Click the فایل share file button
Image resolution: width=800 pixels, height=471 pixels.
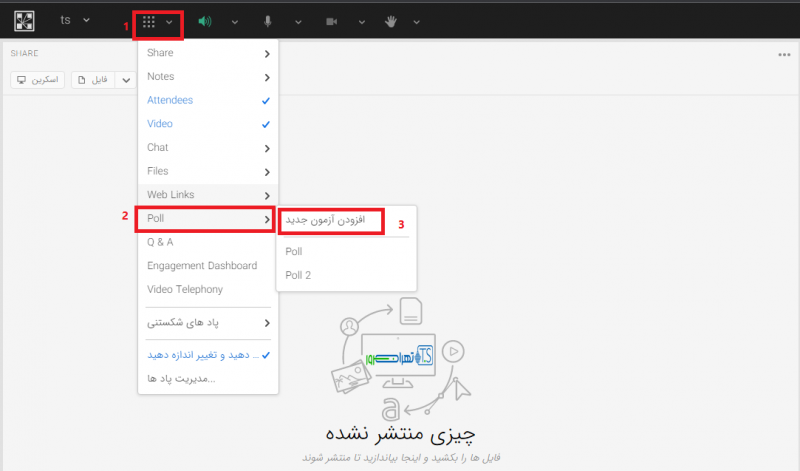click(x=94, y=80)
